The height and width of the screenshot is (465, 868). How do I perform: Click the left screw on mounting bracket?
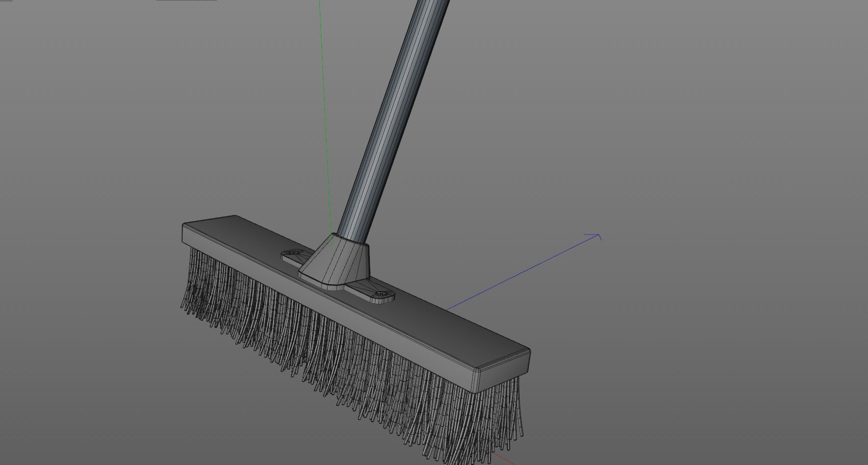293,253
